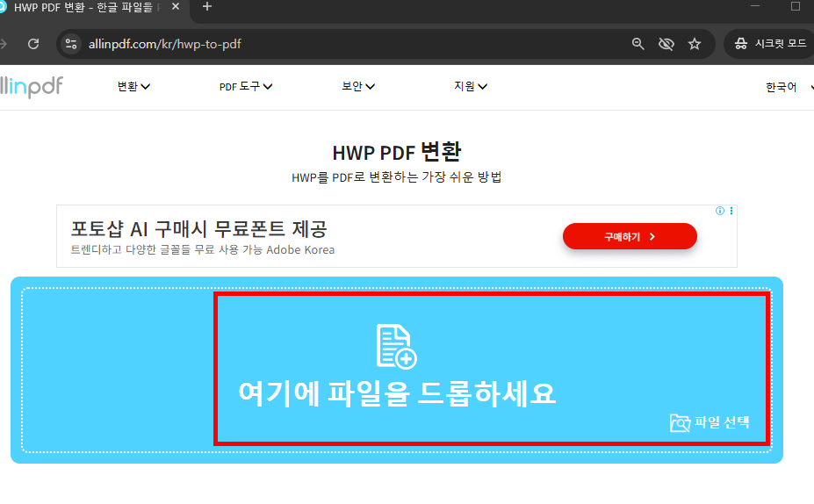Minimize the browser window
Viewport: 814px width, 504px height.
tap(755, 6)
